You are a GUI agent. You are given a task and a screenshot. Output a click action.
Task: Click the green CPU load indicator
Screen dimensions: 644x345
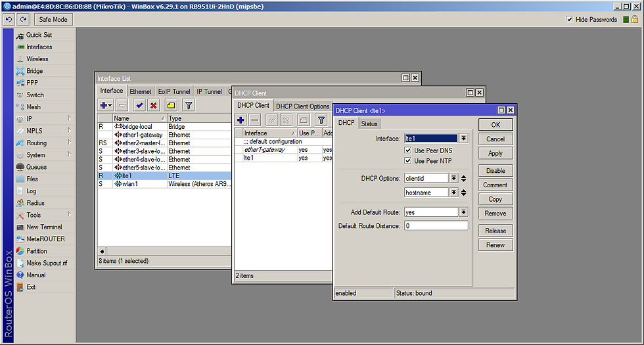coord(626,19)
